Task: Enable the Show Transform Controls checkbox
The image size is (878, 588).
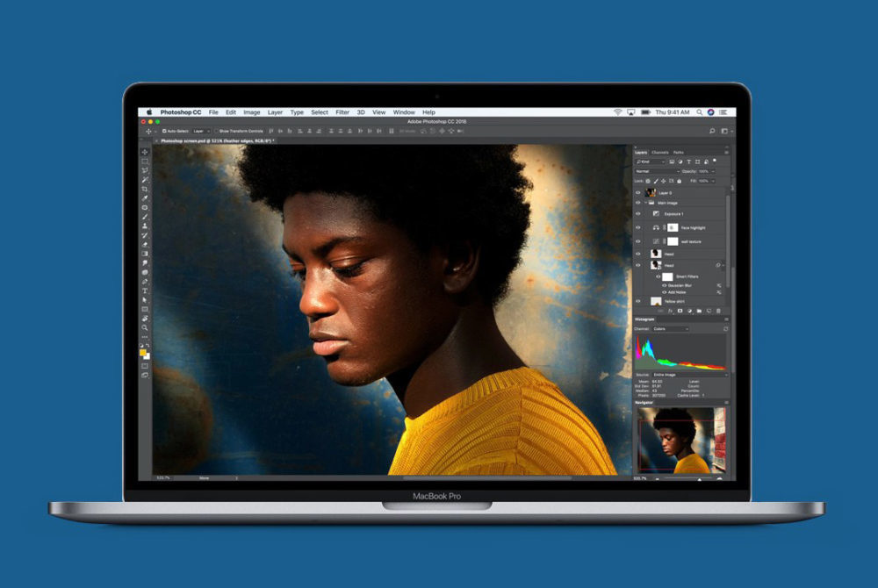Action: [218, 131]
